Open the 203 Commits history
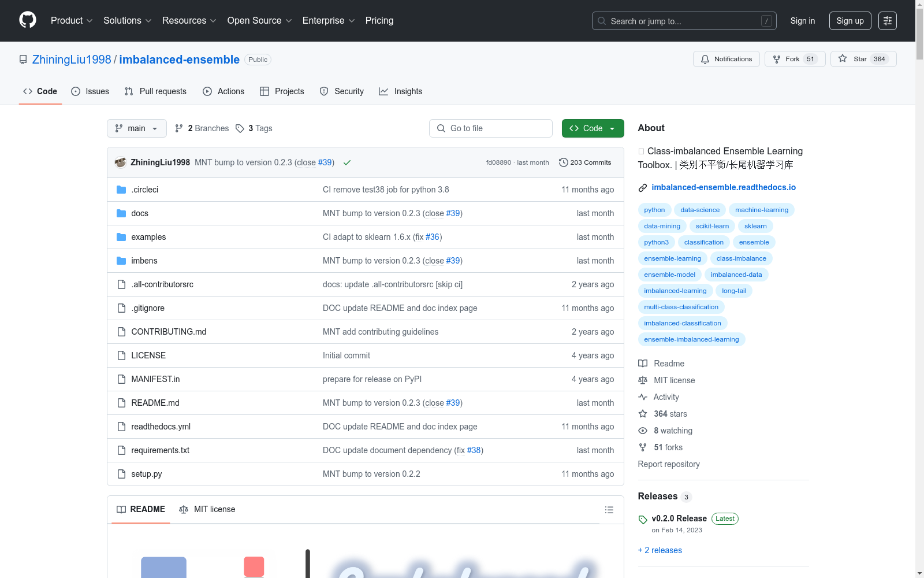This screenshot has height=578, width=924. tap(585, 162)
